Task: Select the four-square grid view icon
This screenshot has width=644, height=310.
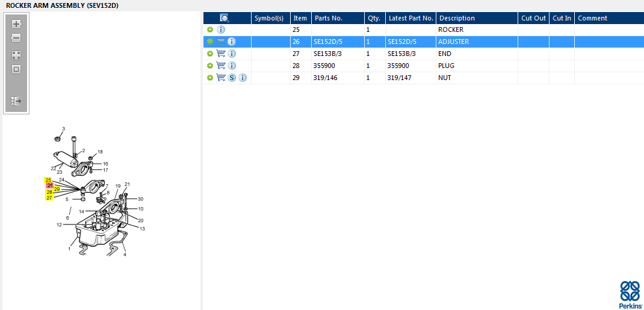Action: pyautogui.click(x=16, y=55)
